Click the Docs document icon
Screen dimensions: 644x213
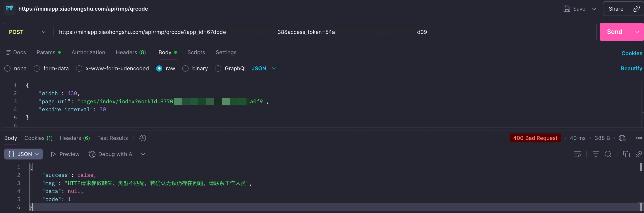click(x=9, y=52)
